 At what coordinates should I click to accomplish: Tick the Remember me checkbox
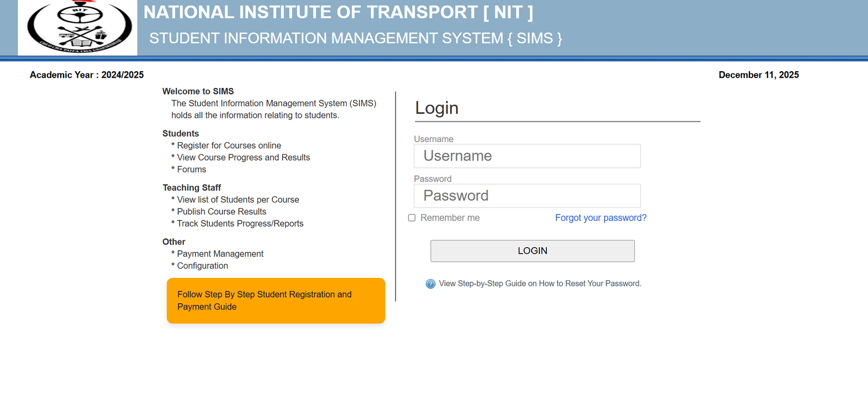click(412, 218)
